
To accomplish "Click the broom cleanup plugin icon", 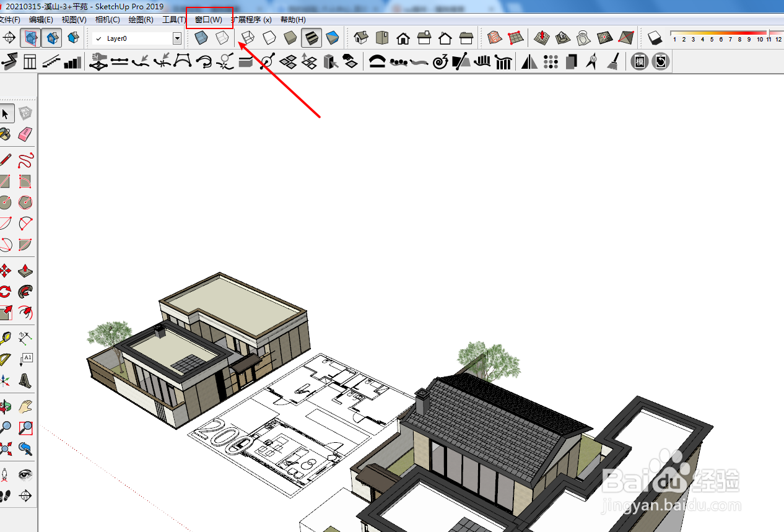I will click(612, 61).
